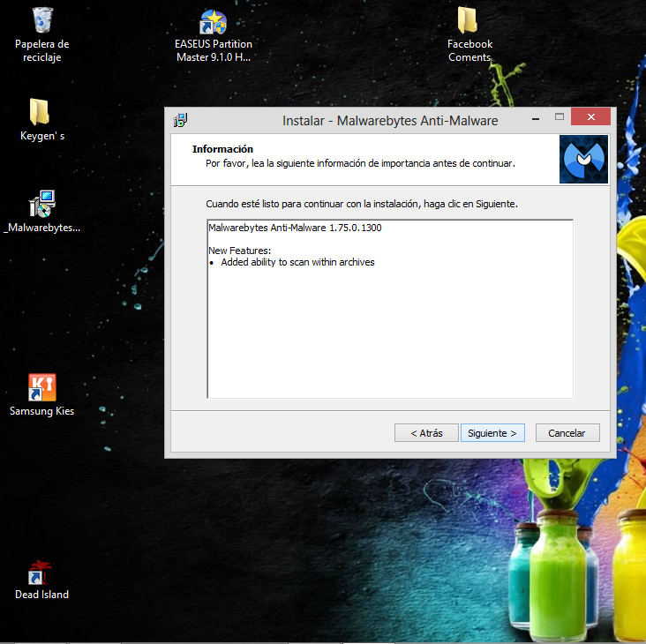Select the Keygen' s folder icon
The height and width of the screenshot is (644, 646).
click(x=40, y=111)
